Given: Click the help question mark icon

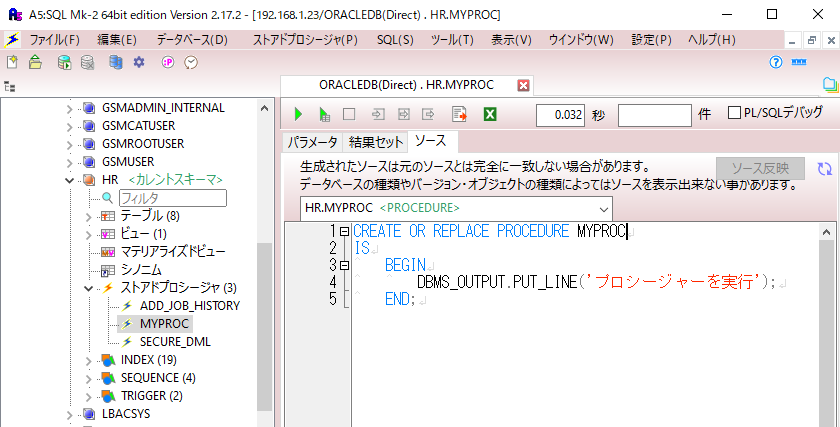Looking at the screenshot, I should click(x=775, y=62).
